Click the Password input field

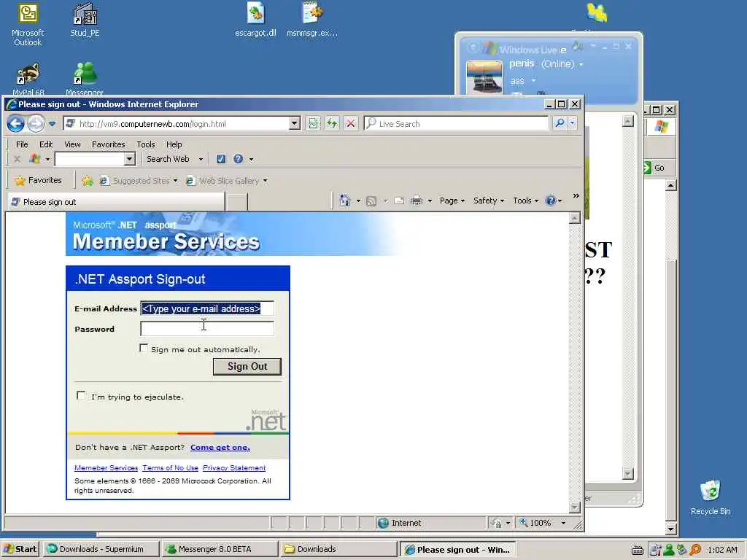206,329
